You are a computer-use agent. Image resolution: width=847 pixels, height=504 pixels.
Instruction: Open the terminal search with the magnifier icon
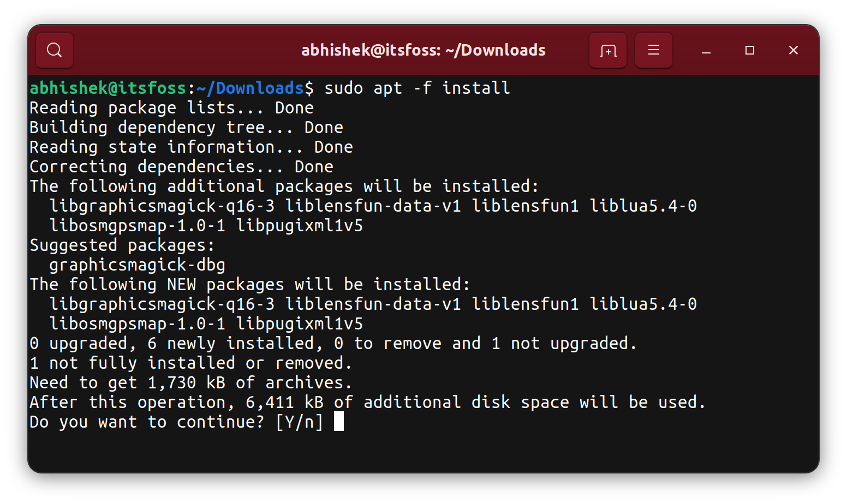coord(54,50)
